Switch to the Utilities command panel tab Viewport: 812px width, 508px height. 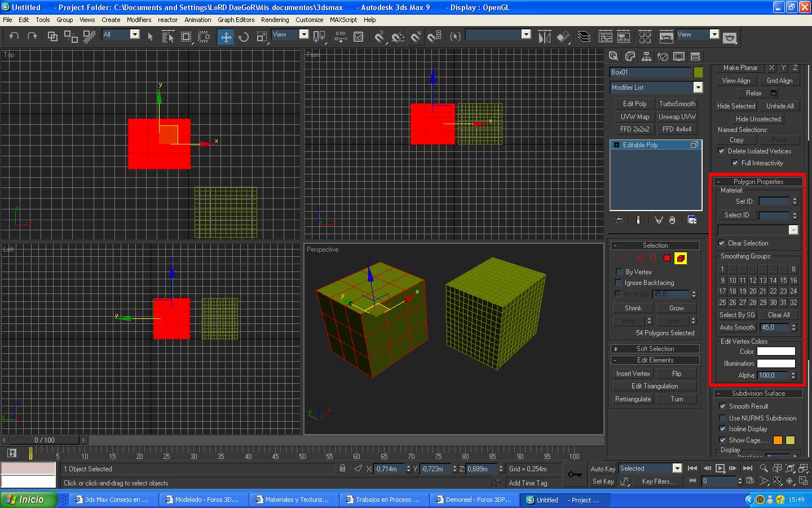point(695,56)
